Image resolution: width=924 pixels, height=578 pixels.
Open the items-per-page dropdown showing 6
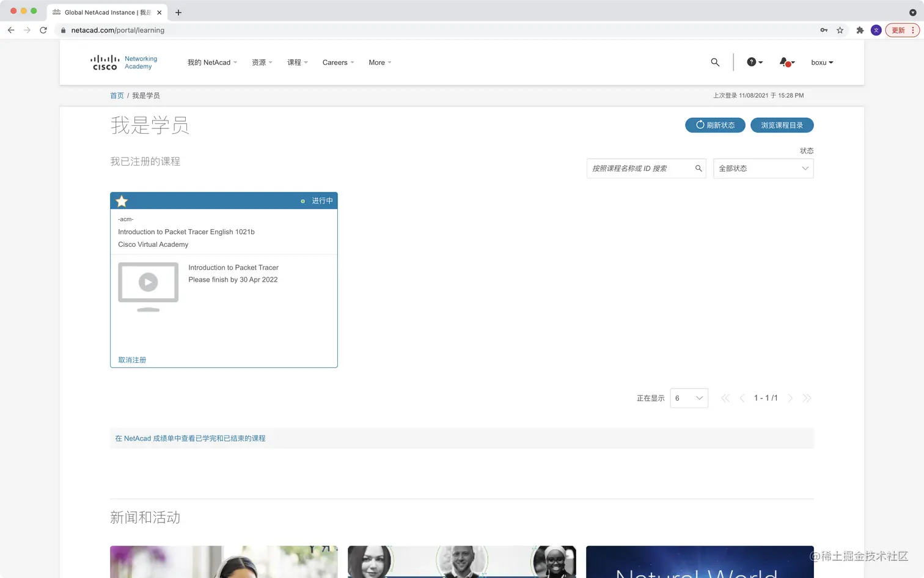[x=689, y=398]
